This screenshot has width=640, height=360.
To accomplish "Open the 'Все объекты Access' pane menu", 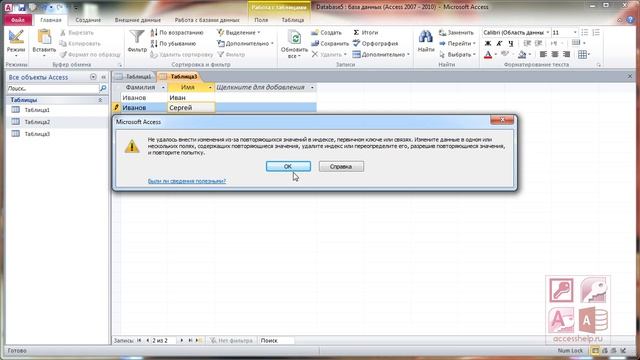I will 93,77.
